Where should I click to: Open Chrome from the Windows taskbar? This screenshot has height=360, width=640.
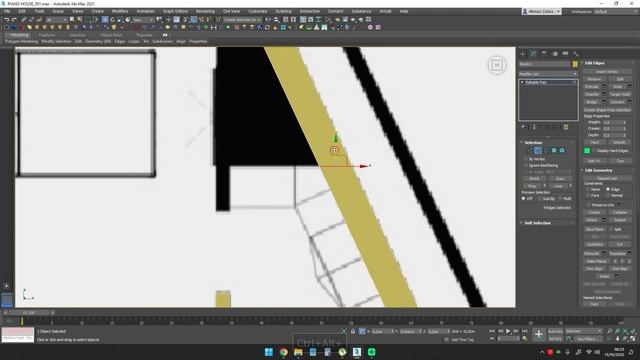(284, 352)
